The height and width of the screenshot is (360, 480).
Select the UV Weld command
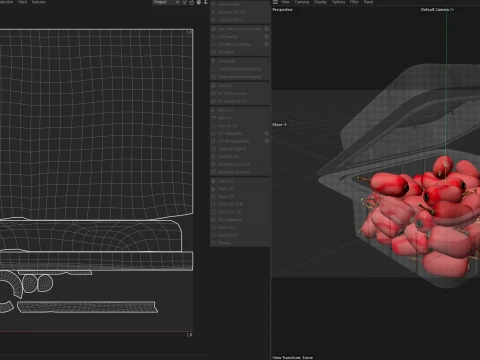(240, 52)
